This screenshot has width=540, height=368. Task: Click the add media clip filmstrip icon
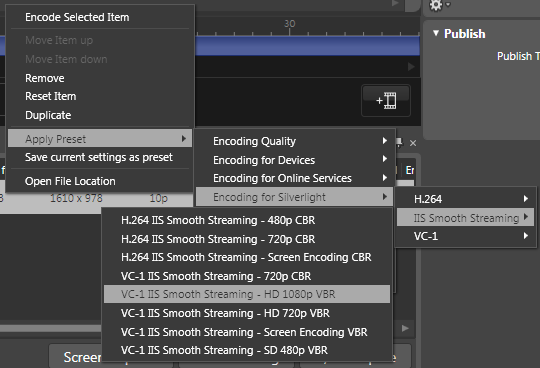(x=386, y=101)
